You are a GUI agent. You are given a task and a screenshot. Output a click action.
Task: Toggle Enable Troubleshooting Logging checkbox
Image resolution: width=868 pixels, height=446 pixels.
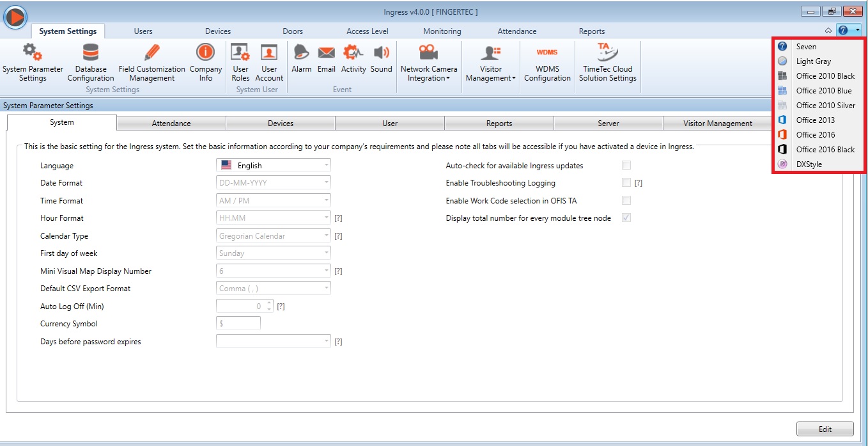point(626,182)
